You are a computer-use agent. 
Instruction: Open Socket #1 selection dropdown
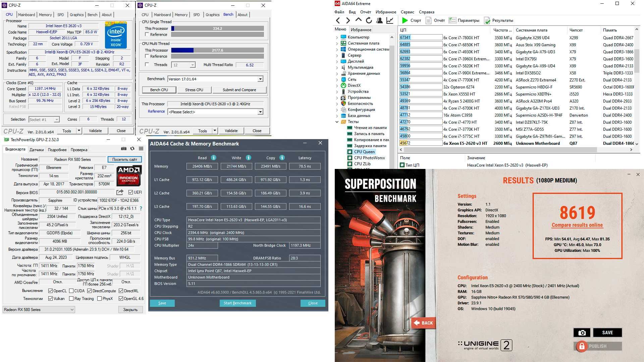click(44, 120)
